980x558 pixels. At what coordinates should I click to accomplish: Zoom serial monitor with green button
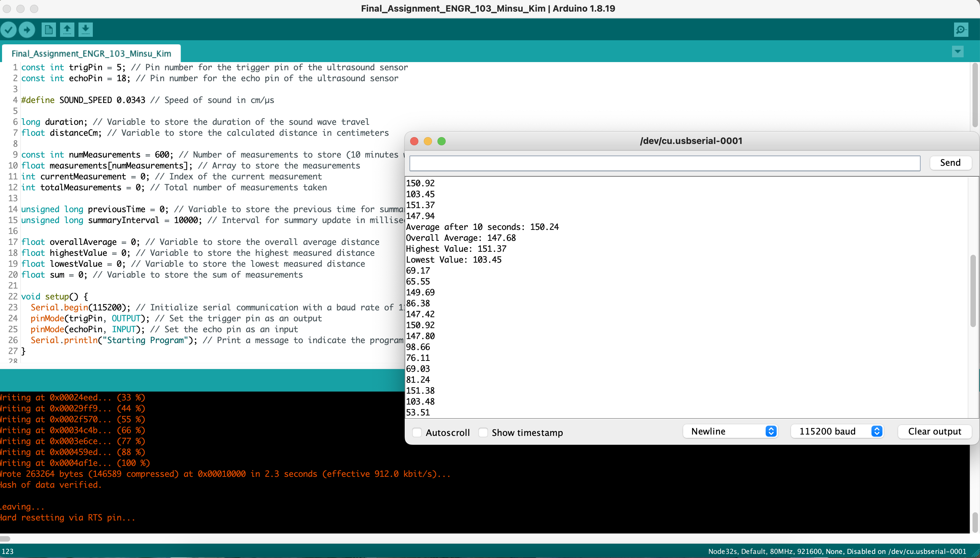442,141
